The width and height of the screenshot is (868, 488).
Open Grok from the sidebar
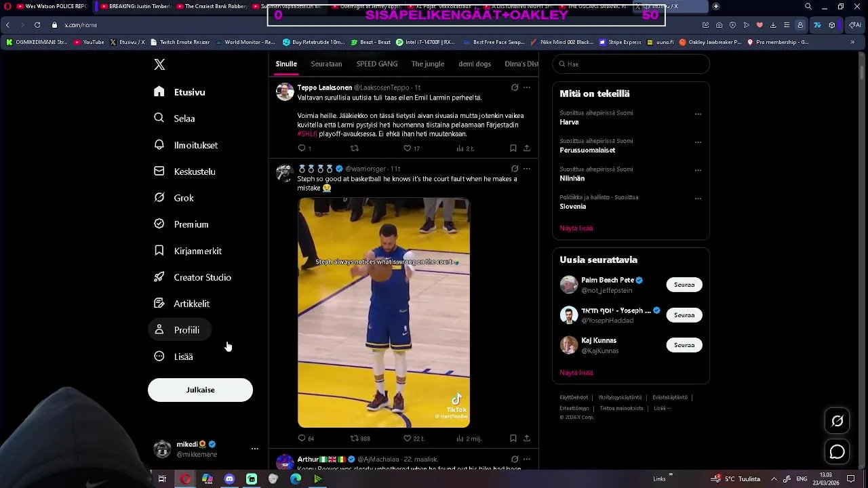(174, 198)
